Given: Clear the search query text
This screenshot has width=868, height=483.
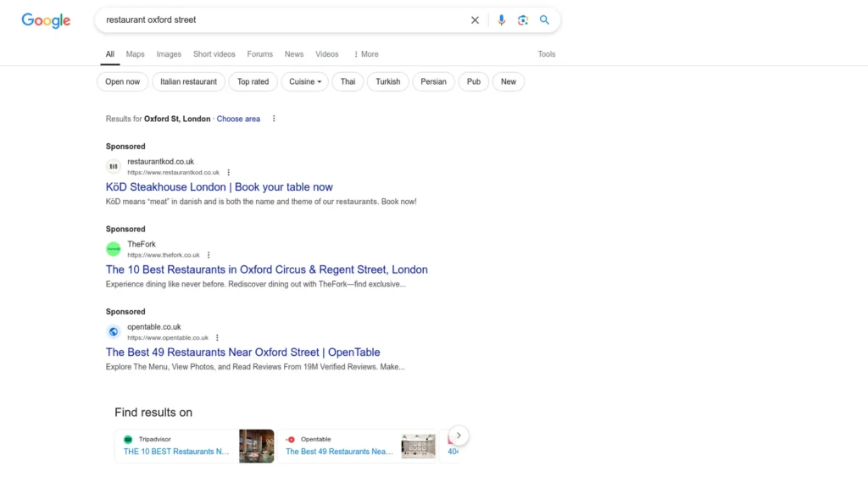Looking at the screenshot, I should pyautogui.click(x=475, y=20).
